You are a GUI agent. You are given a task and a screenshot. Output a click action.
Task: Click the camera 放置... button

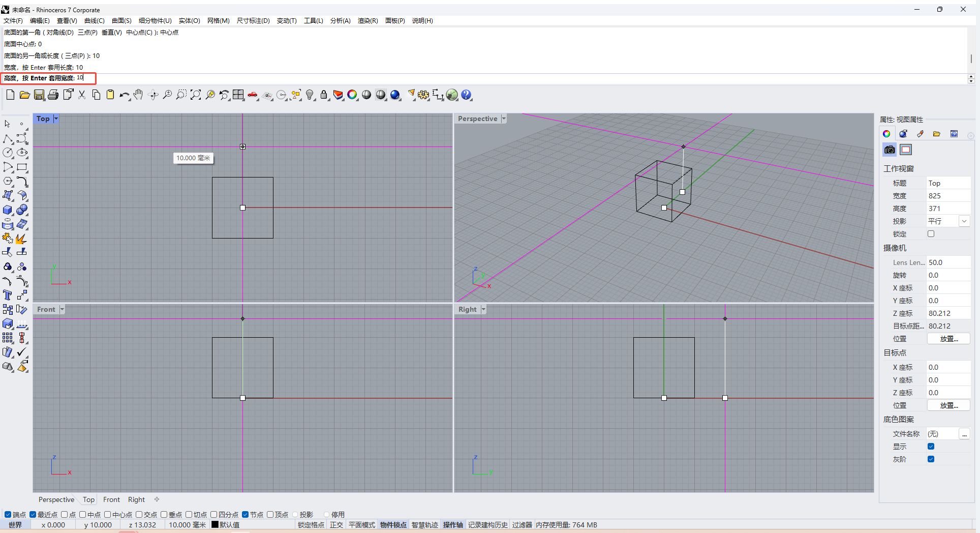948,339
